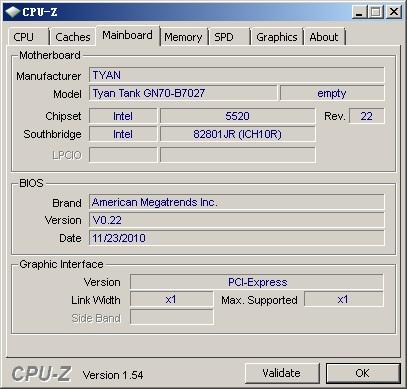The width and height of the screenshot is (407, 389).
Task: Click the chipset model value 5520
Action: pyautogui.click(x=237, y=116)
